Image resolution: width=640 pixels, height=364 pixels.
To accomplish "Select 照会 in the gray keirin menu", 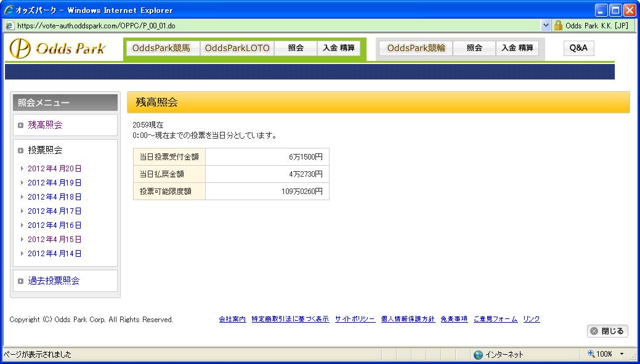I will coord(474,48).
